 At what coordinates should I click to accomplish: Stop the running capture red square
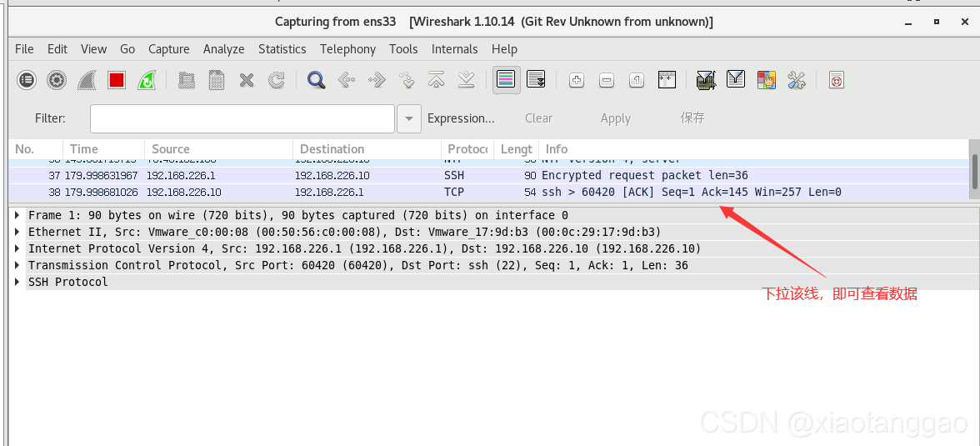(117, 80)
